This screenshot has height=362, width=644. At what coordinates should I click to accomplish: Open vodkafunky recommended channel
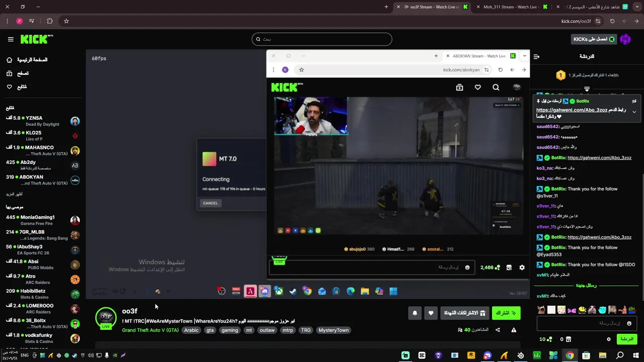(43, 338)
